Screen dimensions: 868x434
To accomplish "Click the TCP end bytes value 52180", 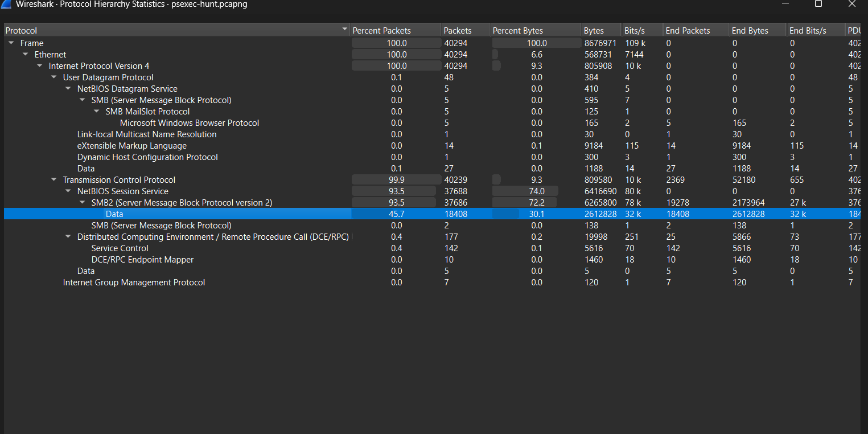I will click(x=743, y=180).
